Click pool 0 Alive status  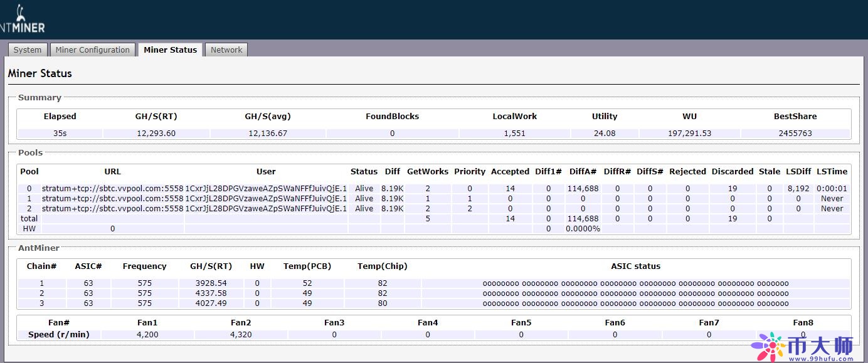364,188
